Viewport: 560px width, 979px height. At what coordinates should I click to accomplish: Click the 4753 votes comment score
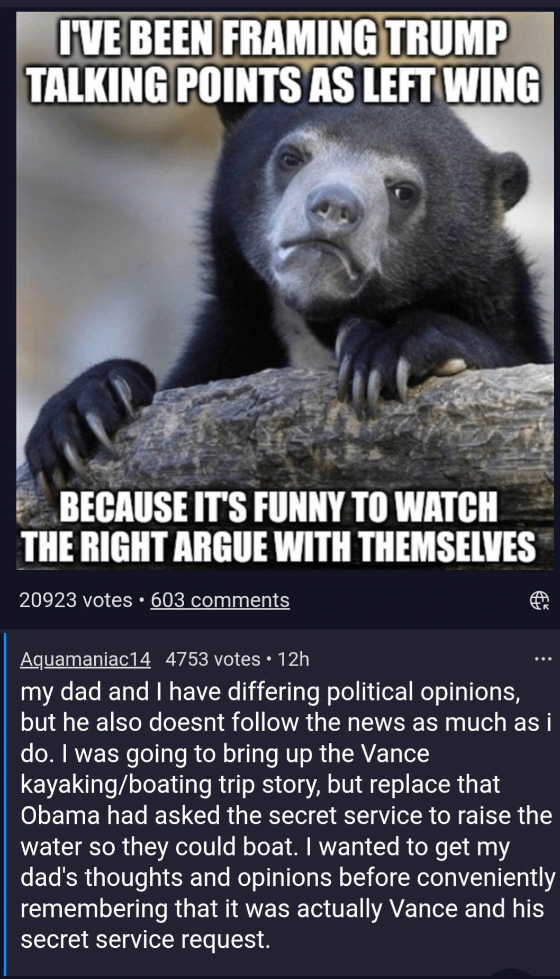click(x=213, y=659)
